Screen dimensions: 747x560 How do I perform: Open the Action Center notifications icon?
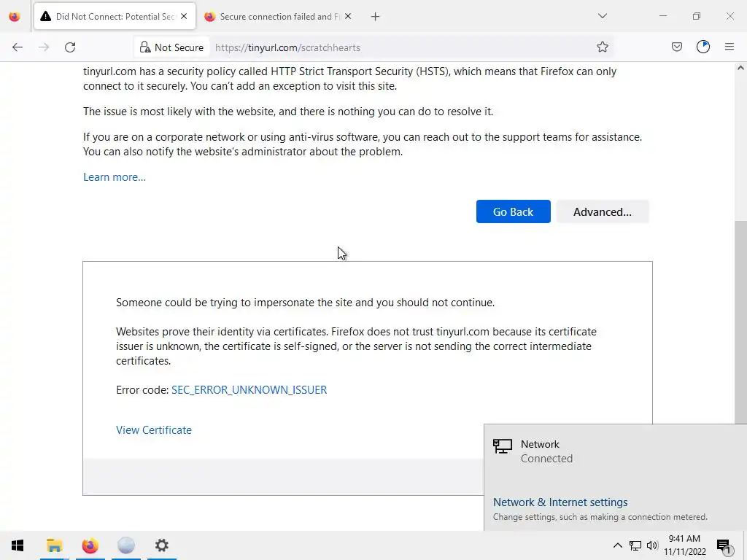(x=724, y=545)
